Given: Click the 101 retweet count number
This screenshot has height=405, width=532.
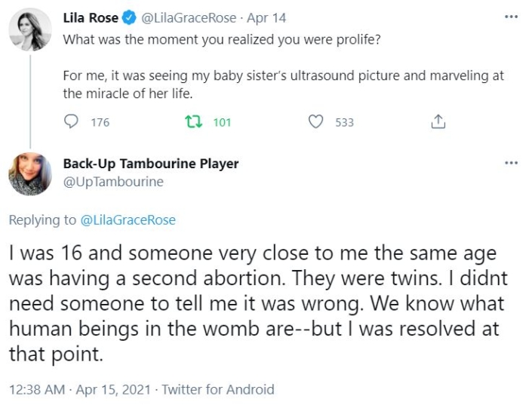Looking at the screenshot, I should pos(222,123).
